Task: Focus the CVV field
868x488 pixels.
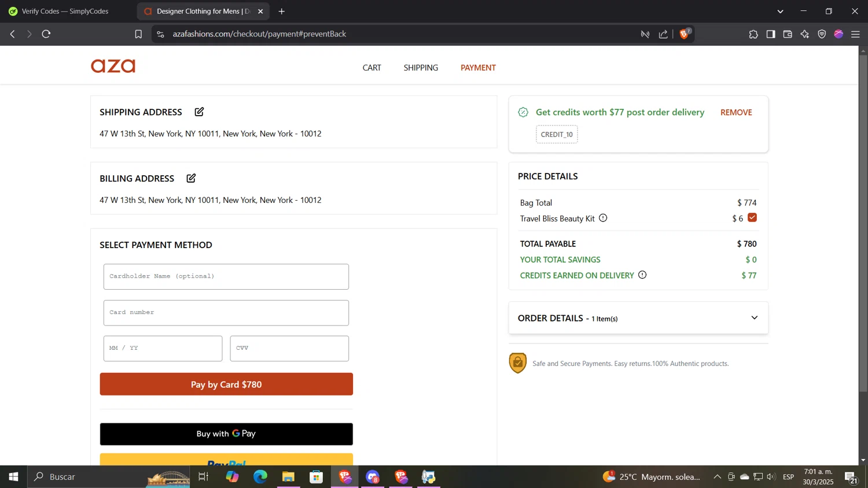Action: [x=289, y=348]
